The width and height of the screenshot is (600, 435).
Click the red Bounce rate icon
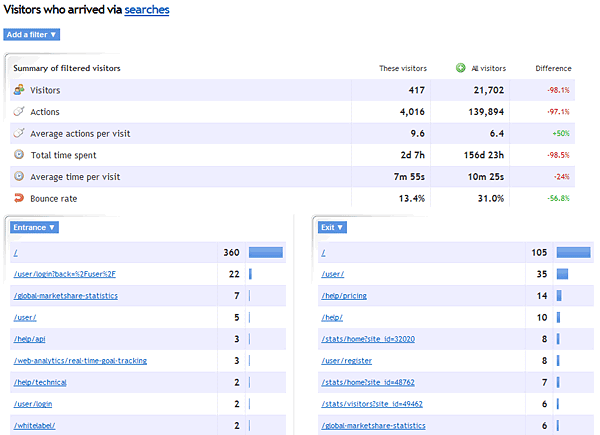19,198
